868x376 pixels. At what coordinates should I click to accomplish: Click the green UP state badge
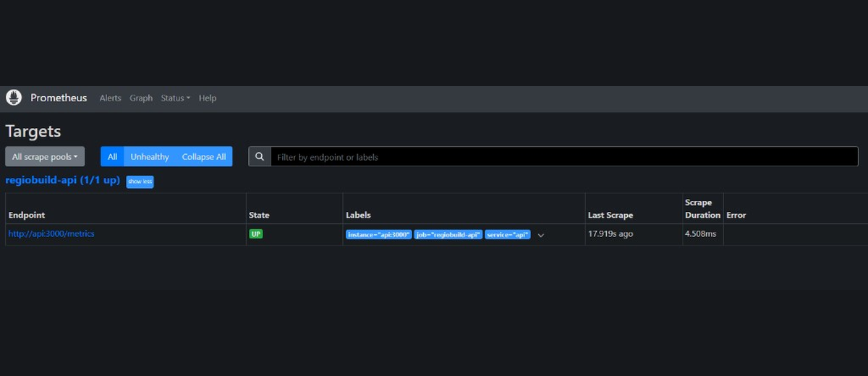(x=256, y=234)
